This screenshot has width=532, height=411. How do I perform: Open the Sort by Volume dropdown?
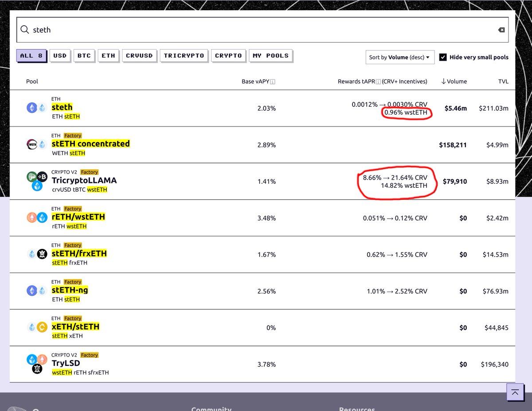[400, 57]
